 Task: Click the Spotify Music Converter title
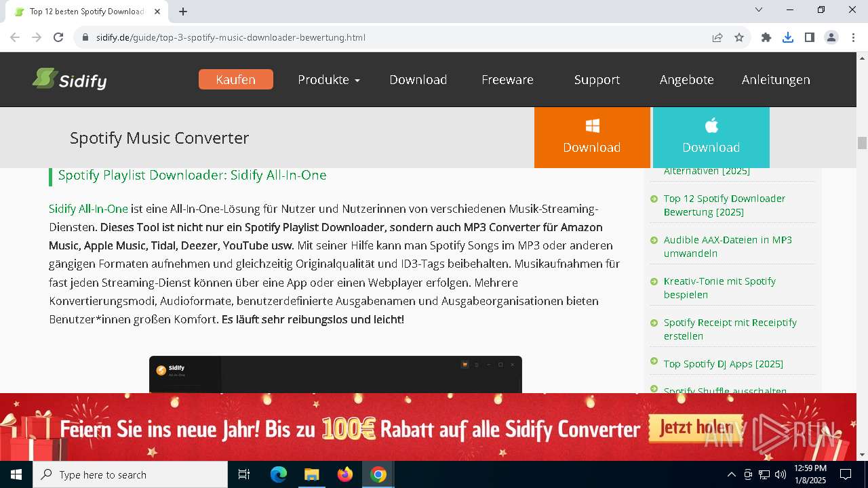point(159,138)
